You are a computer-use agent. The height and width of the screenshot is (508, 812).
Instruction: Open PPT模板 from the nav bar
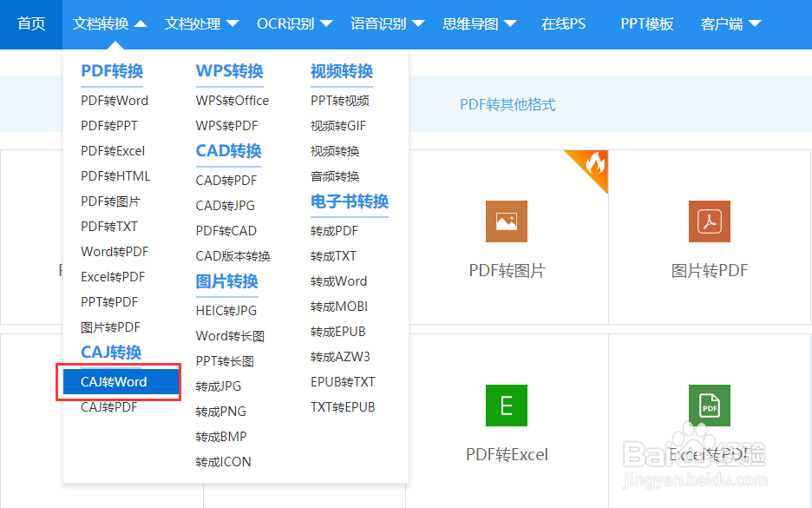[647, 23]
